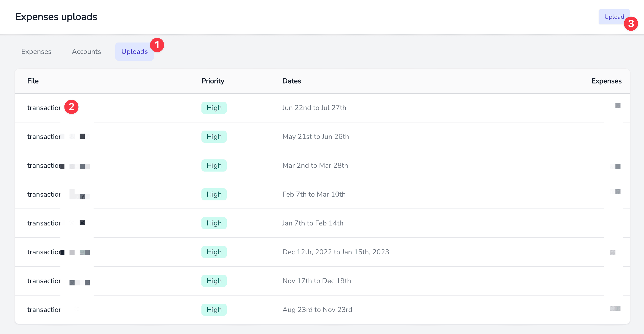Click the Expenses column header
The height and width of the screenshot is (334, 644).
[x=606, y=81]
